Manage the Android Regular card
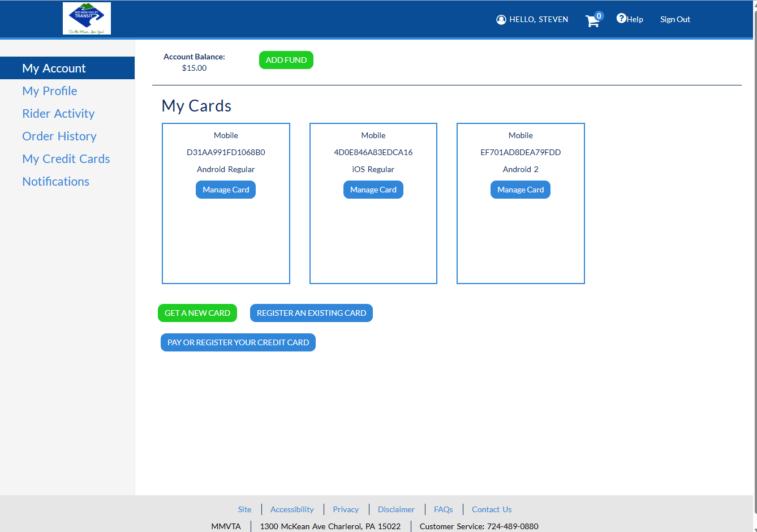This screenshot has height=532, width=757. [226, 190]
